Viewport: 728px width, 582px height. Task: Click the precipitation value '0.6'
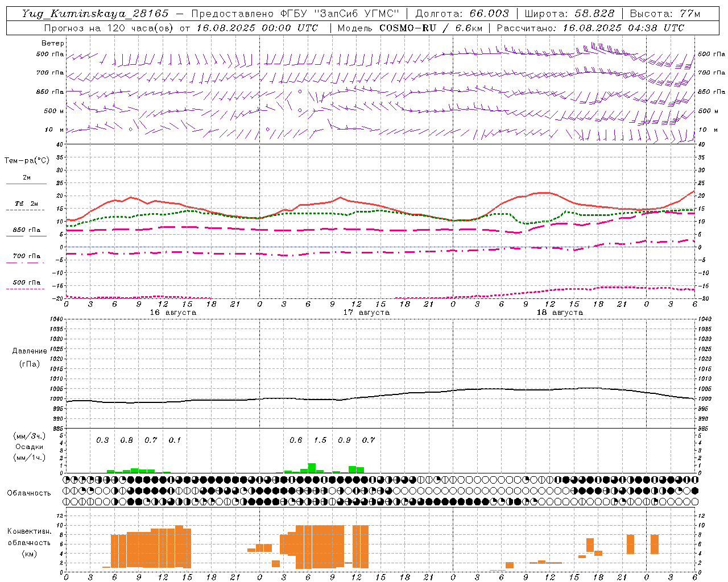pos(296,440)
